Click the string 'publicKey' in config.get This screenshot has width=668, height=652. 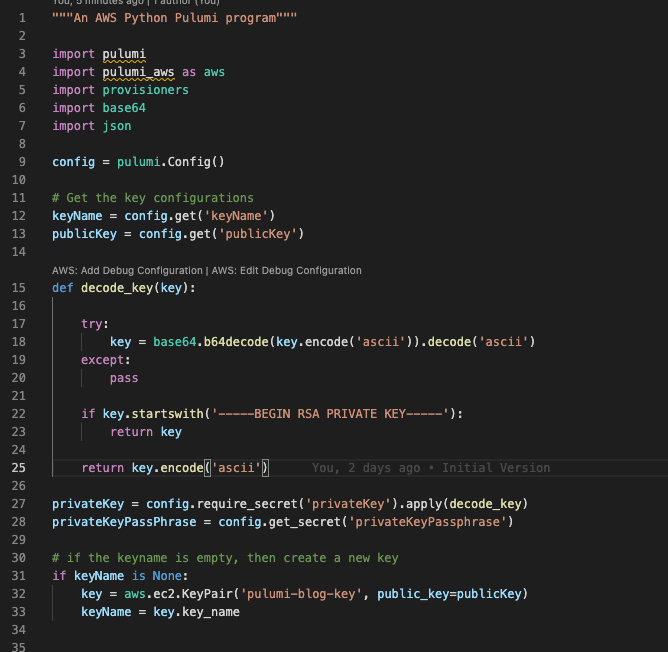click(x=258, y=234)
